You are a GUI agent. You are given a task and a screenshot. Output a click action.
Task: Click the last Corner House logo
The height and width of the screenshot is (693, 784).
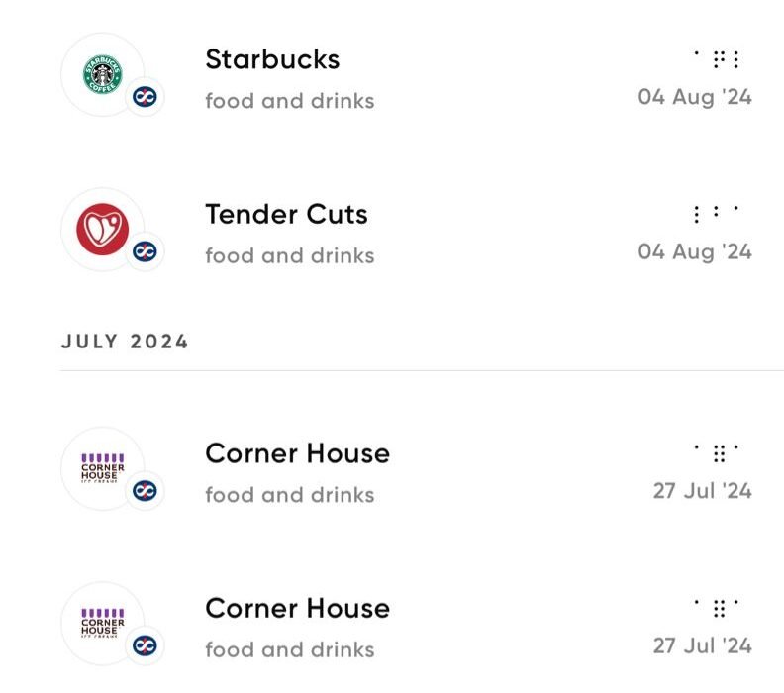(x=102, y=623)
